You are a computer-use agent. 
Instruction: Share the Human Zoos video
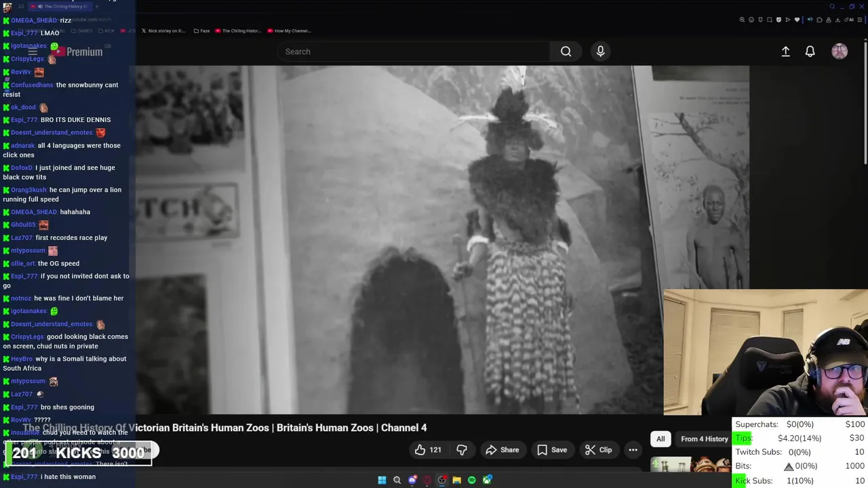[502, 450]
